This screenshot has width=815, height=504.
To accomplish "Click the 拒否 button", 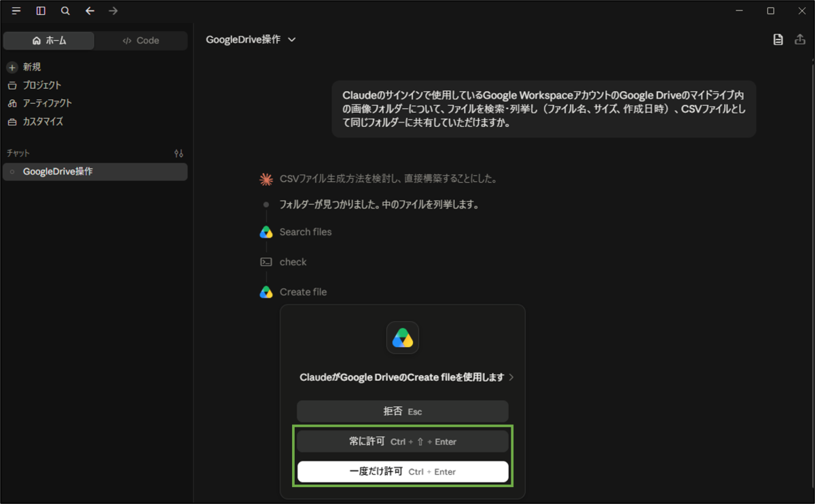I will (403, 411).
